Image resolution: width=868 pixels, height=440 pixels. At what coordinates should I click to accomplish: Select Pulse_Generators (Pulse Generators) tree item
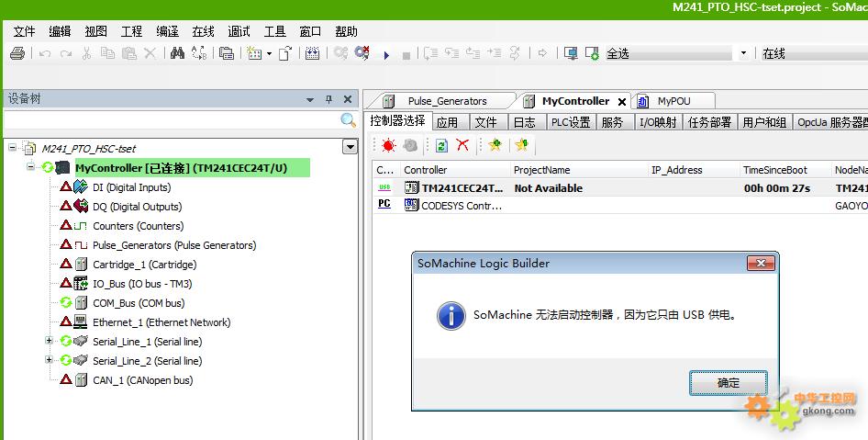click(174, 245)
